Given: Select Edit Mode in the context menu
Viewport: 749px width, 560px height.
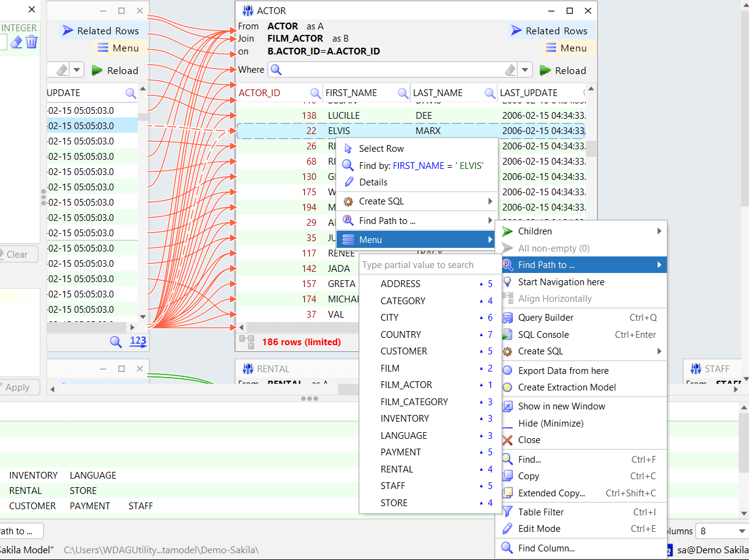Looking at the screenshot, I should click(x=538, y=529).
